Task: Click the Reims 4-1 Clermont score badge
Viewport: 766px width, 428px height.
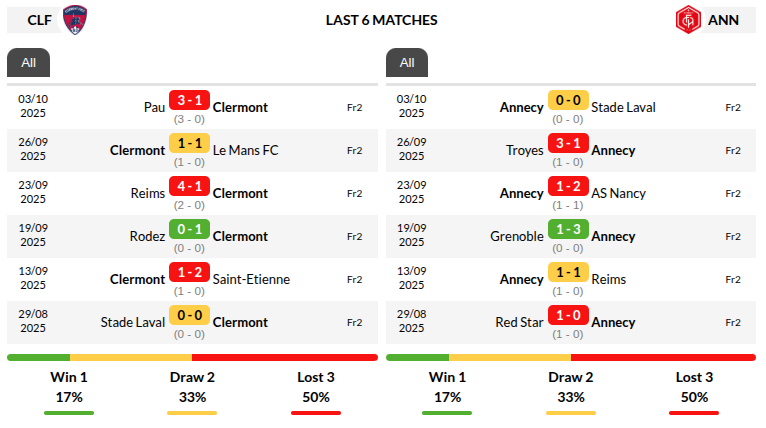Action: (x=189, y=186)
